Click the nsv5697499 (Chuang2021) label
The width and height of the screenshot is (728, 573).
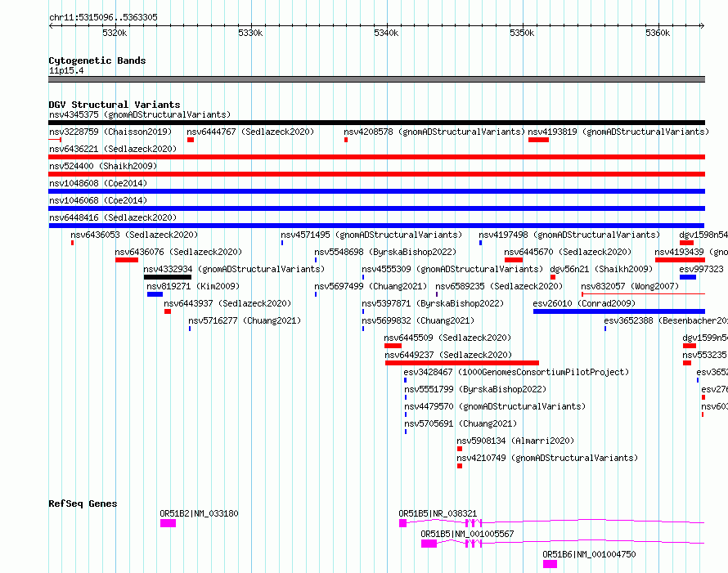tap(371, 286)
